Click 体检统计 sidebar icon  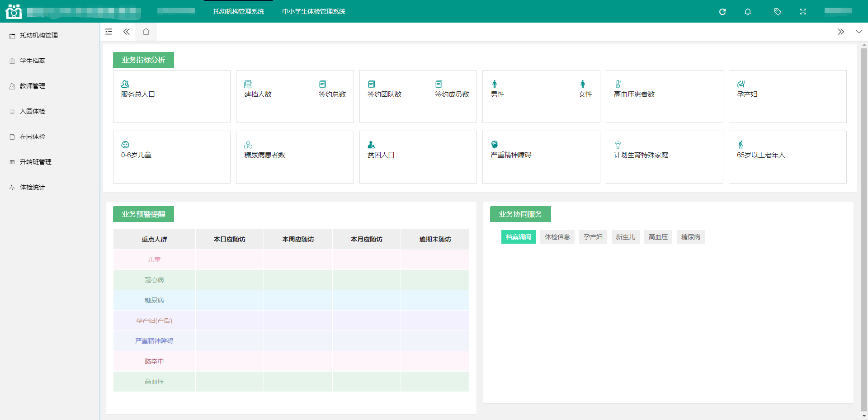coord(12,188)
